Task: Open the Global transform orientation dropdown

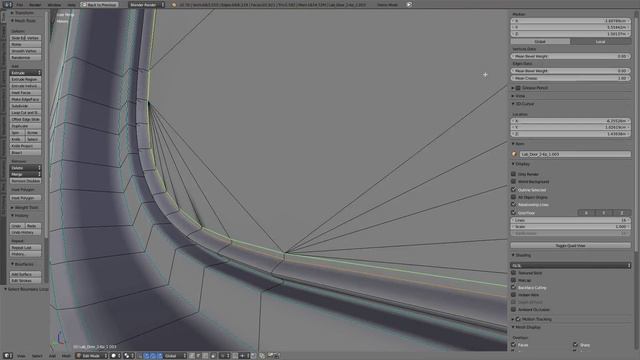Action: click(175, 356)
